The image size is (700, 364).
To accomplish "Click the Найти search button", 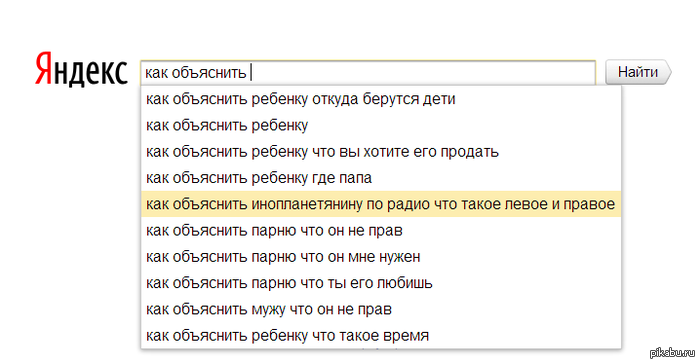I will coord(638,72).
